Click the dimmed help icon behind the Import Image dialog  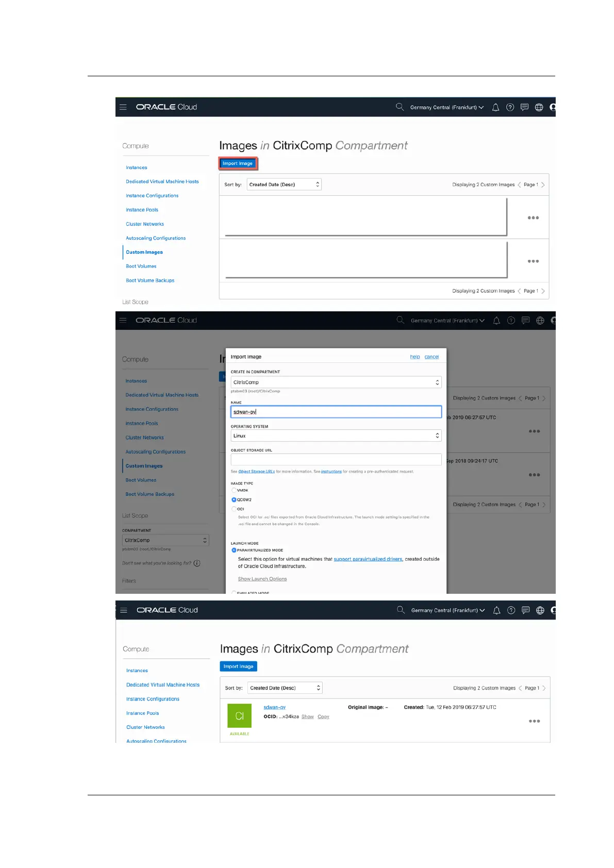pyautogui.click(x=511, y=321)
